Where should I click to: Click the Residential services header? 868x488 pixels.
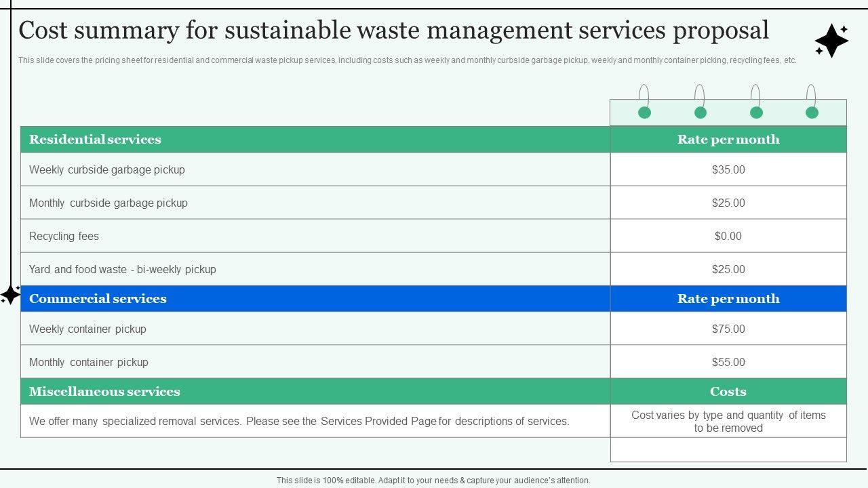pos(95,140)
